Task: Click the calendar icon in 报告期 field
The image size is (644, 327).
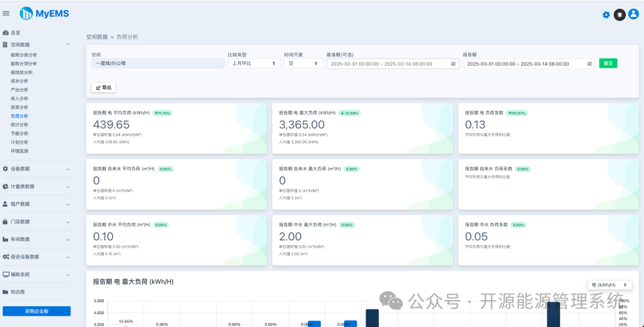Action: pyautogui.click(x=590, y=64)
